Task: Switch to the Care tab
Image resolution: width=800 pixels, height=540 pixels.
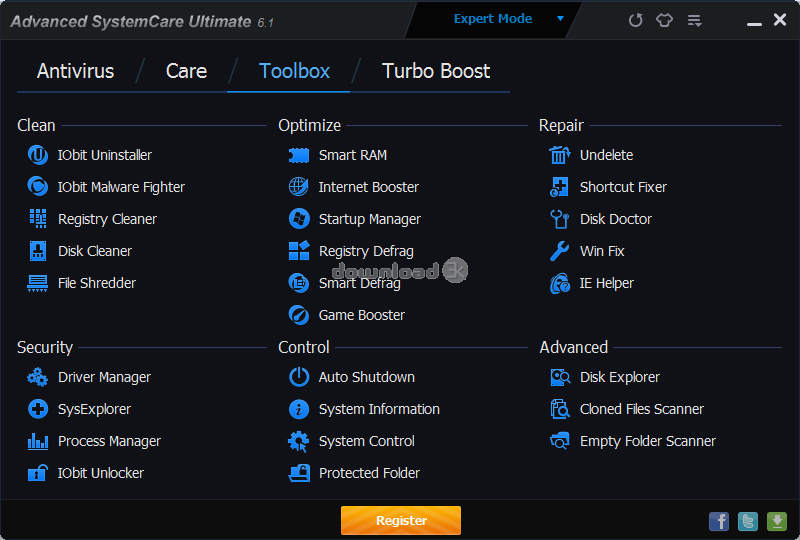Action: tap(186, 71)
